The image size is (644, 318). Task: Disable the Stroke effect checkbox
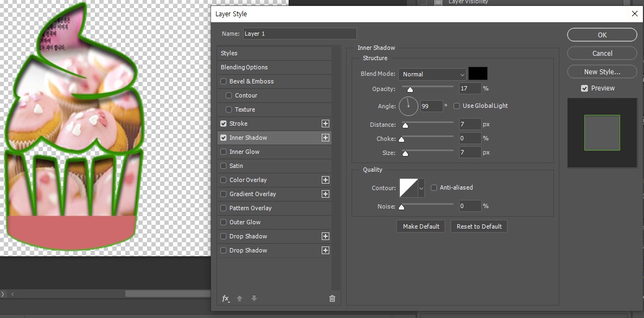[x=224, y=124]
